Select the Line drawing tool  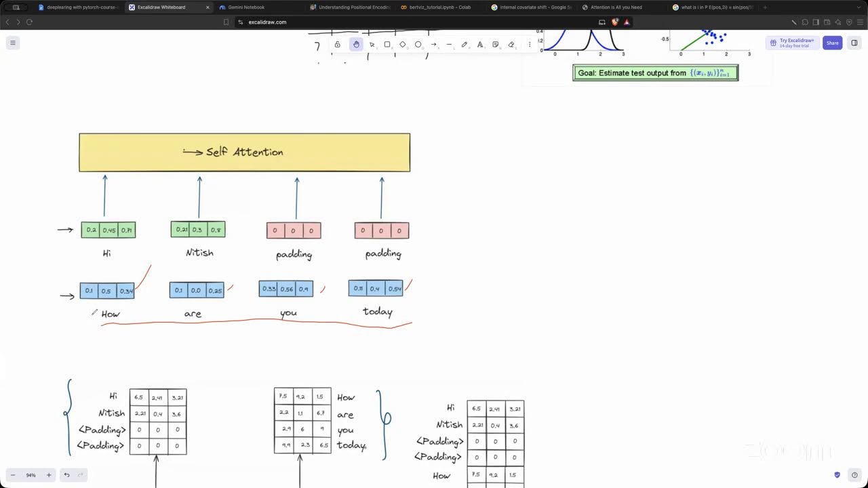[449, 45]
